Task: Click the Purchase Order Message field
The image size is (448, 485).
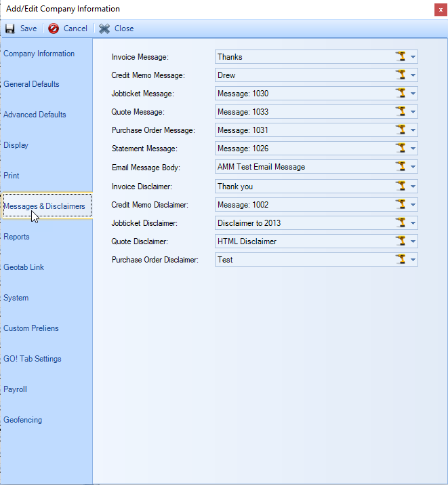Action: 303,130
